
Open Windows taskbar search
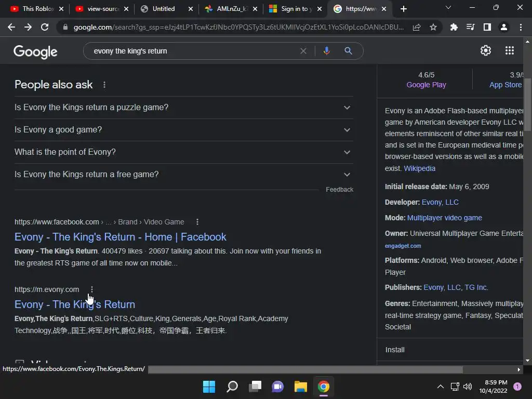232,387
